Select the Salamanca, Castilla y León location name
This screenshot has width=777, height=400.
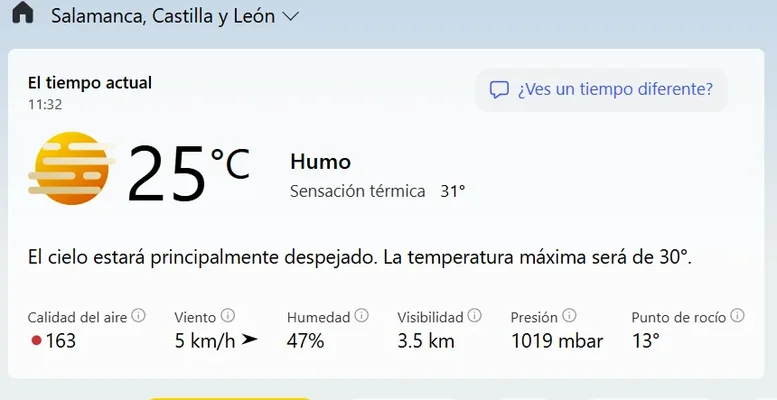coord(162,17)
